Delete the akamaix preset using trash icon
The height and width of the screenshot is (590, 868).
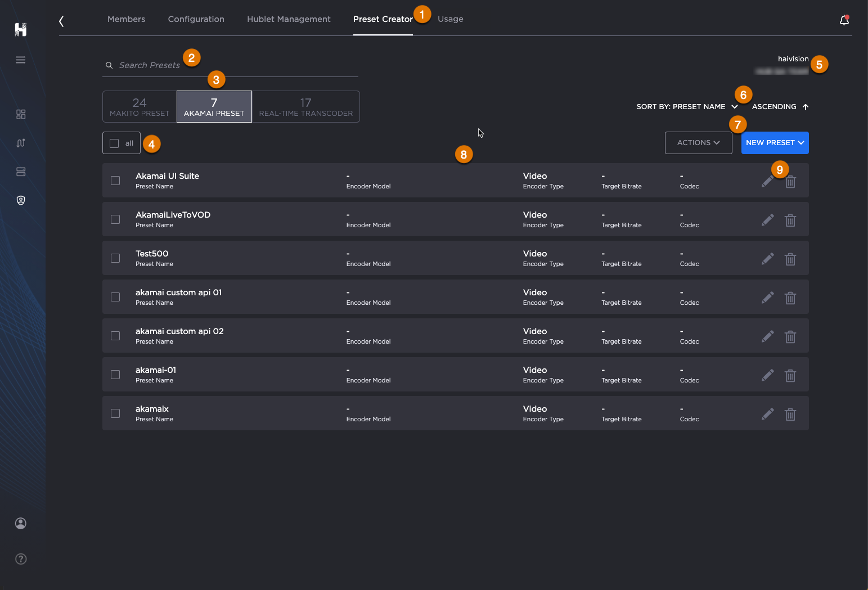tap(790, 414)
